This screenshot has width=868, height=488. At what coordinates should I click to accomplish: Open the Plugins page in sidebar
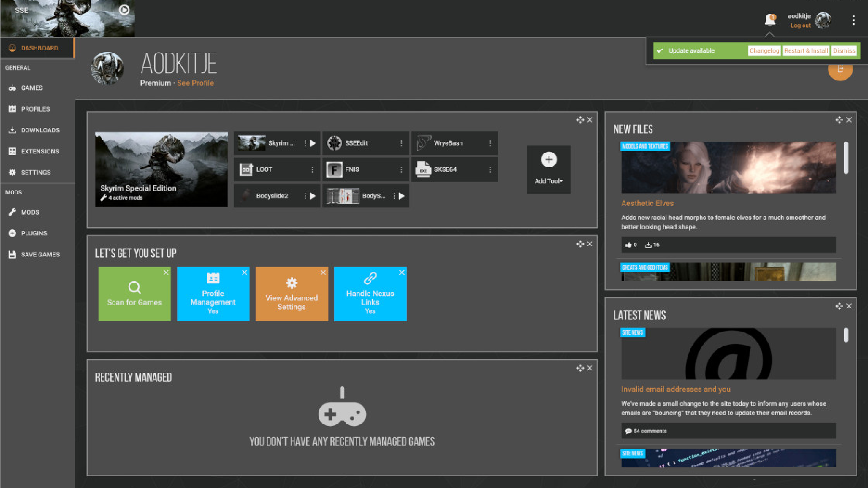(x=37, y=233)
